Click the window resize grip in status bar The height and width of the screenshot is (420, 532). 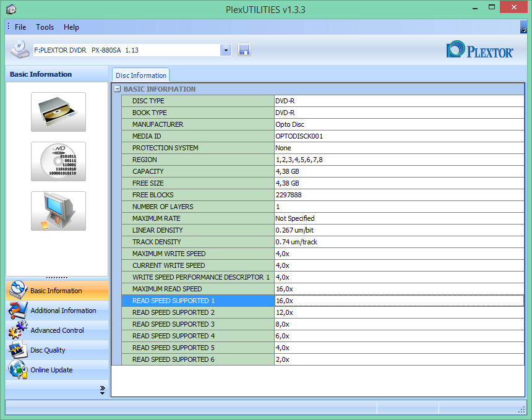[x=522, y=410]
